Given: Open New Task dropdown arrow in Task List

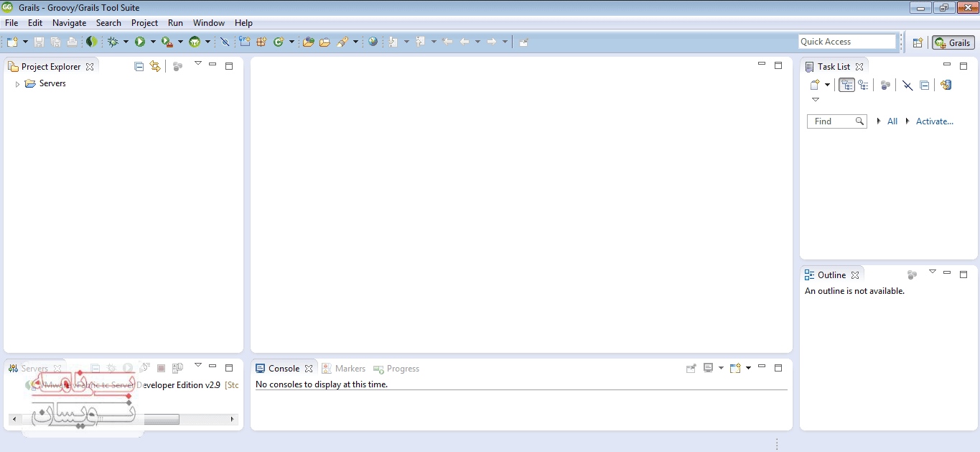Looking at the screenshot, I should (x=828, y=85).
